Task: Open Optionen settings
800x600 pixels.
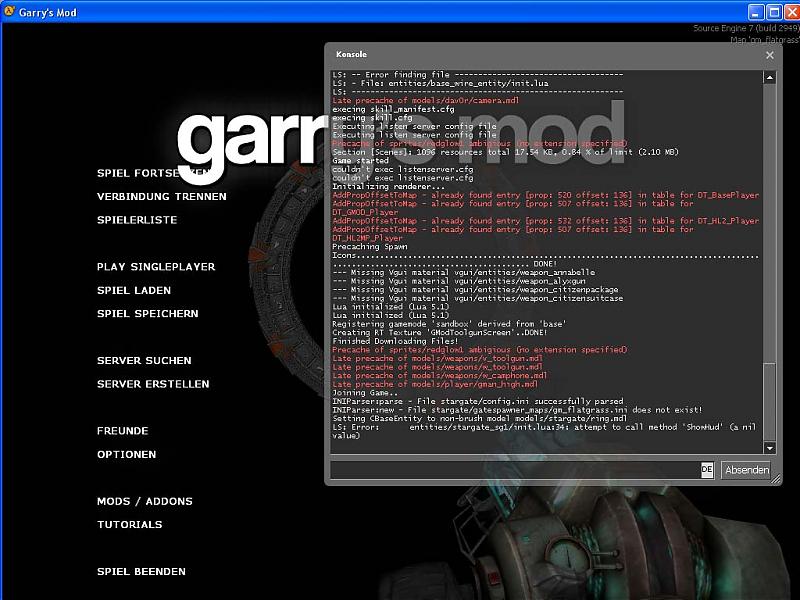Action: pyautogui.click(x=126, y=455)
